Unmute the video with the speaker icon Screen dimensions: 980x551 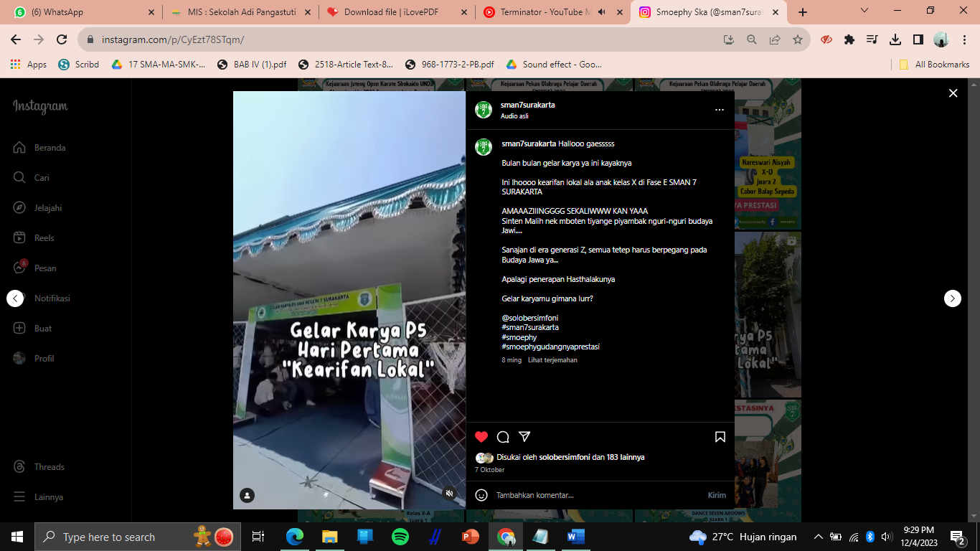(x=449, y=493)
